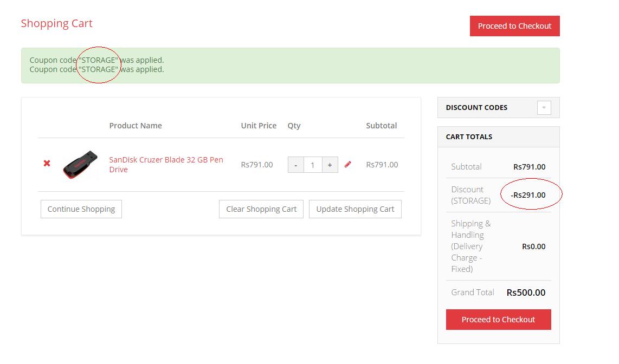Select the Grand Total label

point(473,292)
